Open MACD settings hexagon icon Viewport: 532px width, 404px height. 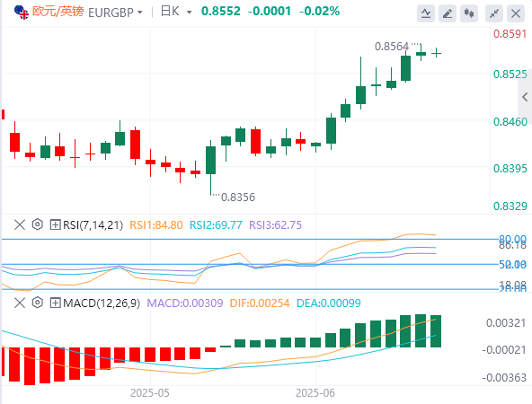[x=38, y=303]
